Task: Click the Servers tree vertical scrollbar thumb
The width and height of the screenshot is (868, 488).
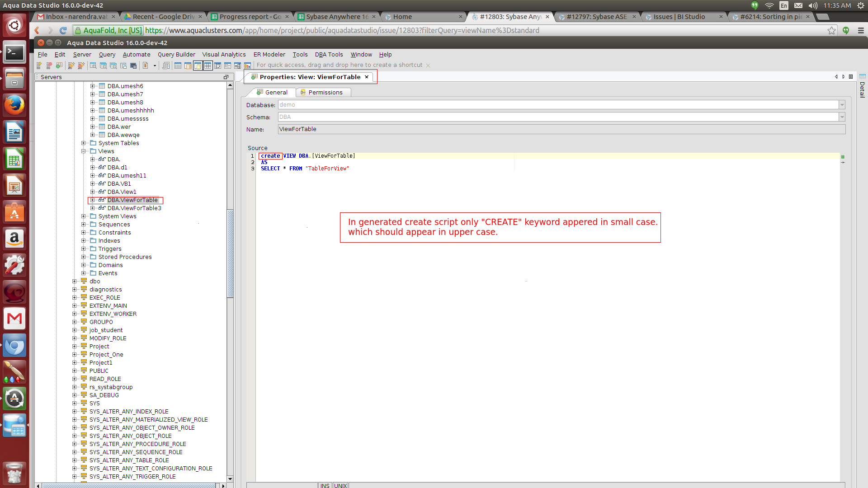Action: [230, 253]
